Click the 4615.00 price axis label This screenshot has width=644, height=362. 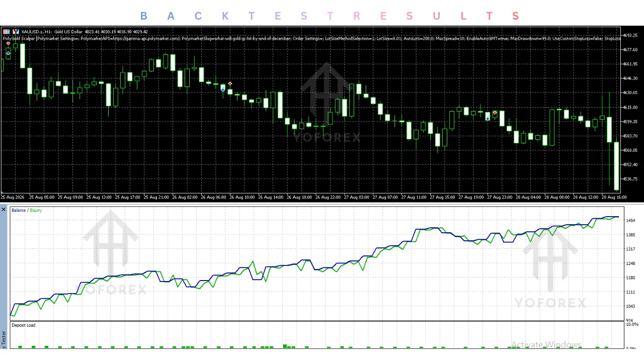[x=631, y=107]
